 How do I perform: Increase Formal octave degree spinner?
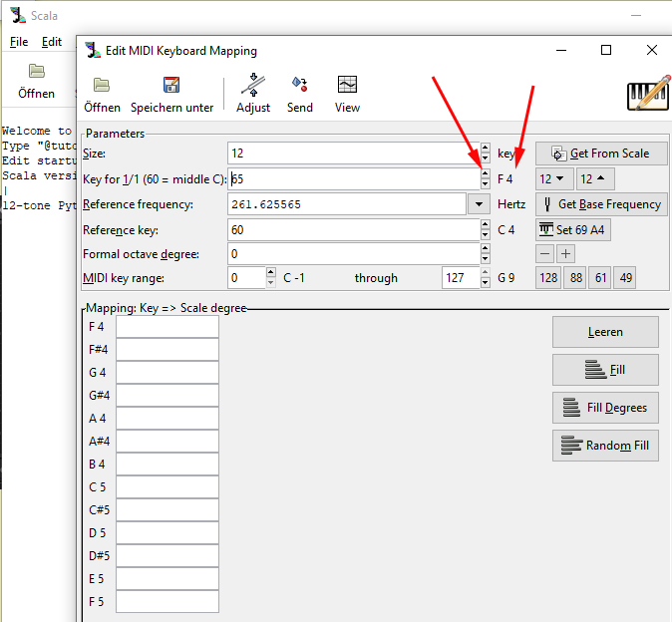point(486,248)
